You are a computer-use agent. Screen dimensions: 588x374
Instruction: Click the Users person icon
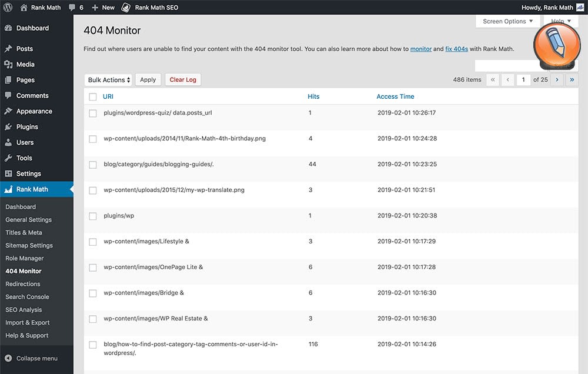(8, 142)
